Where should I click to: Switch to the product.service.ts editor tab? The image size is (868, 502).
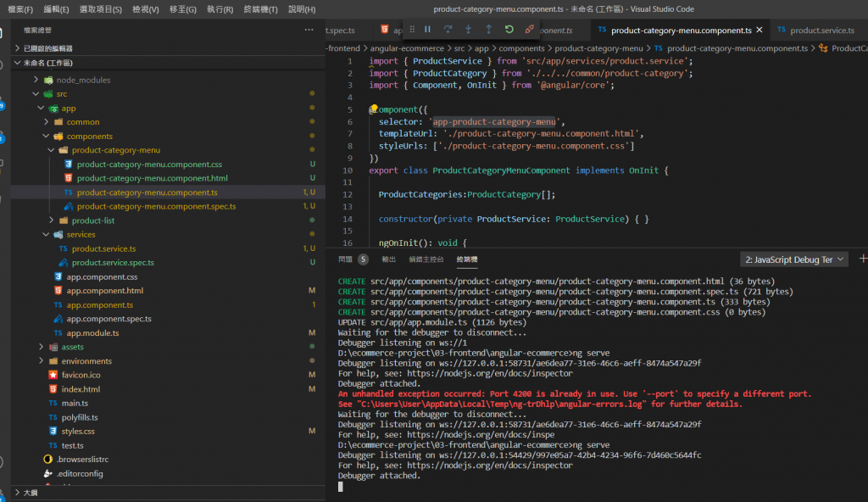tap(821, 31)
